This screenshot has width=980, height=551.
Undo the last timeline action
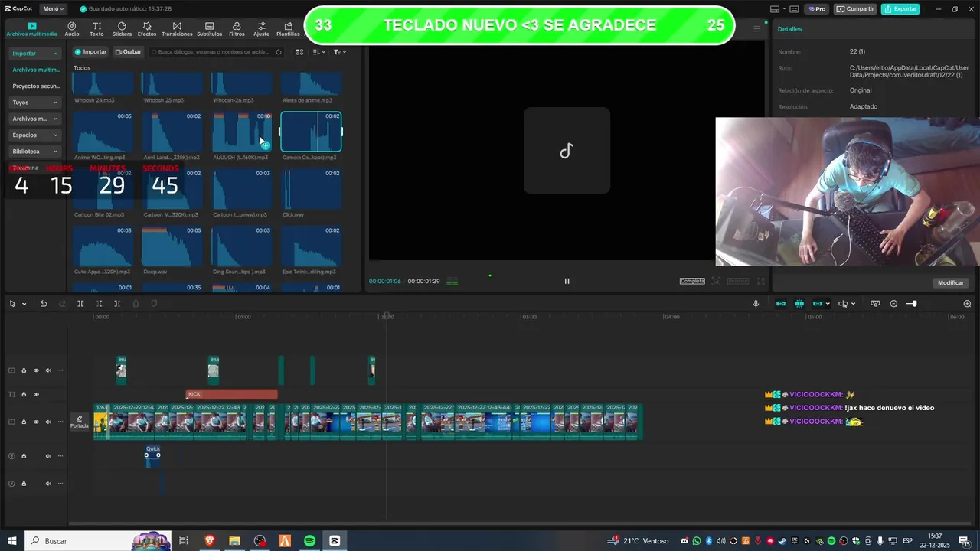(44, 304)
